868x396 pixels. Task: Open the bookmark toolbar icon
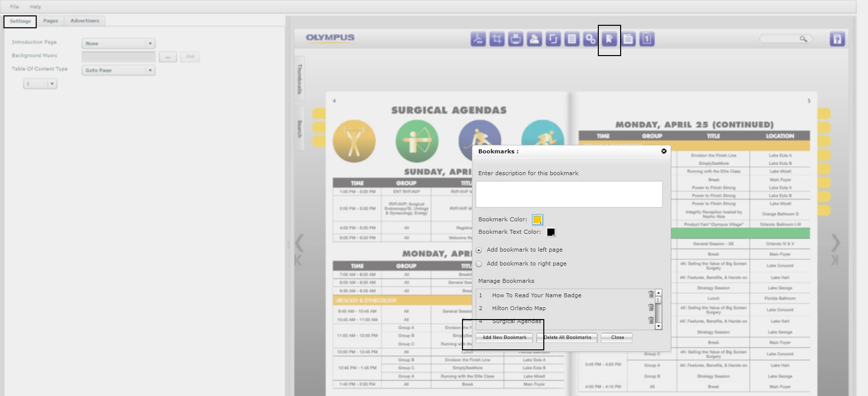point(609,39)
